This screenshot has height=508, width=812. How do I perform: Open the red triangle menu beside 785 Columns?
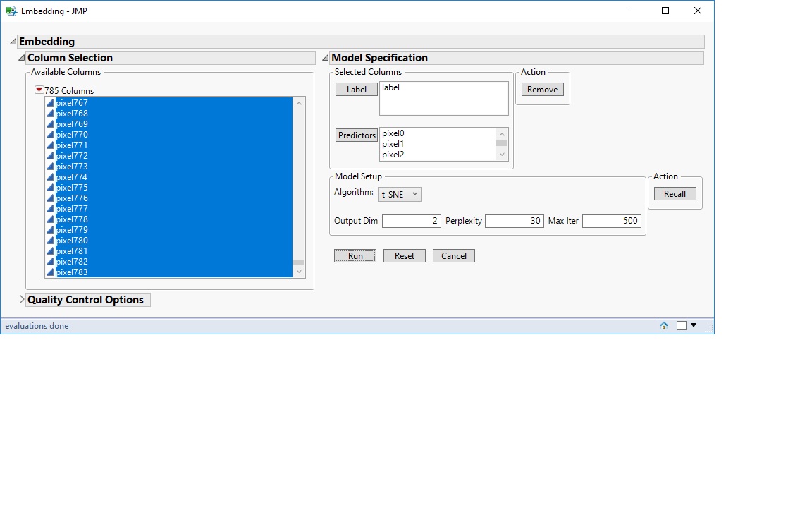tap(39, 90)
